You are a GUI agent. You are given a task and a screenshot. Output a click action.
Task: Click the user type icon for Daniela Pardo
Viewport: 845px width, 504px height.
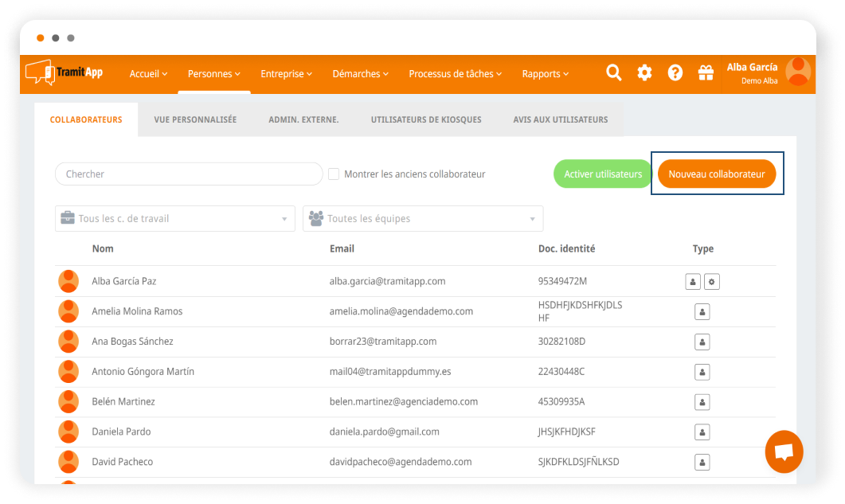[x=702, y=432]
